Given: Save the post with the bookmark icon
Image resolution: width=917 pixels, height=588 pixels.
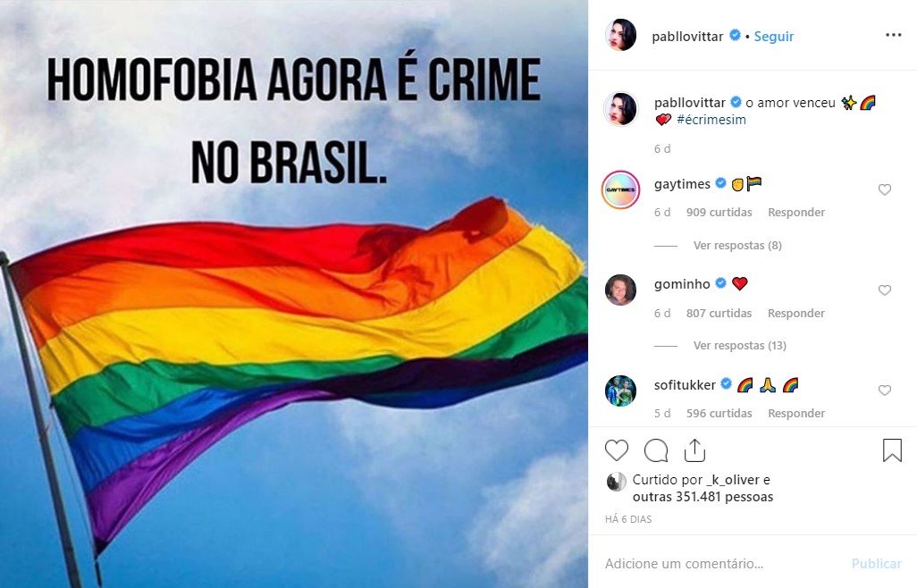Looking at the screenshot, I should (893, 450).
